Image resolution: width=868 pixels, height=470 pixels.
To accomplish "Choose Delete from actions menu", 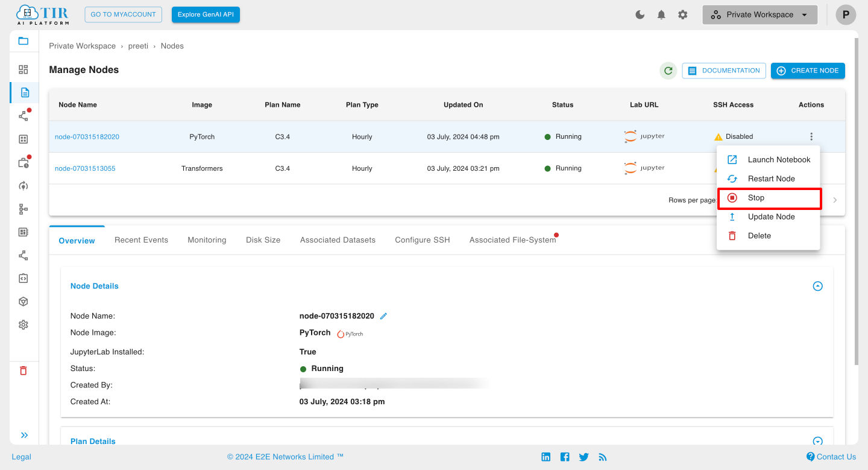I will click(x=768, y=236).
